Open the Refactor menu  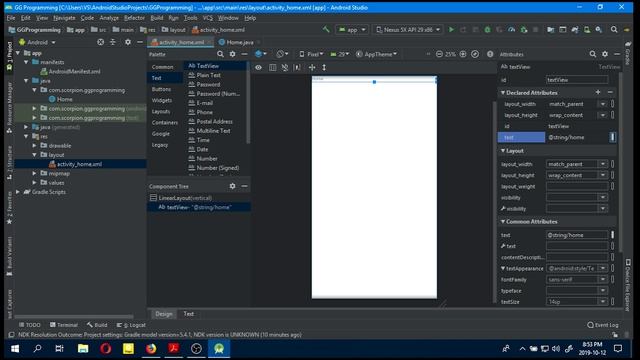click(x=134, y=18)
